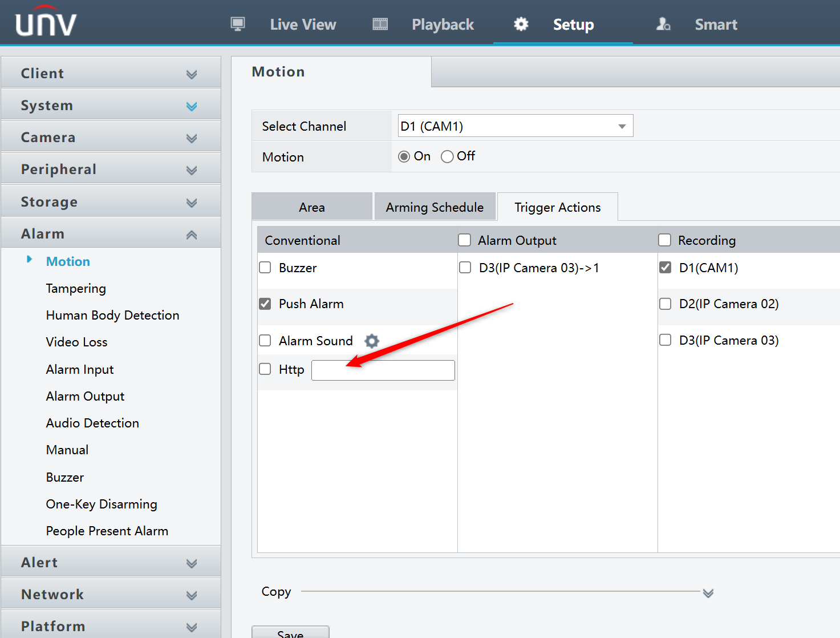Collapse the Alarm section
Screen dimensions: 840x638
point(191,233)
